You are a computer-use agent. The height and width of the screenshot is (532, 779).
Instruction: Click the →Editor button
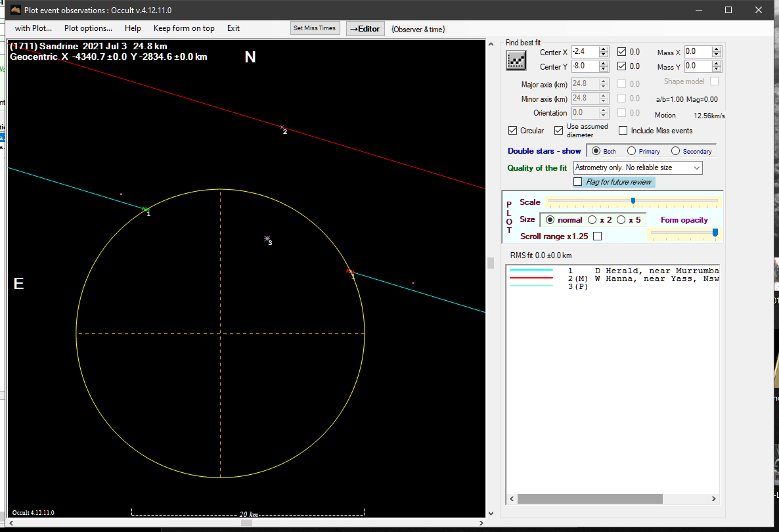click(x=365, y=29)
